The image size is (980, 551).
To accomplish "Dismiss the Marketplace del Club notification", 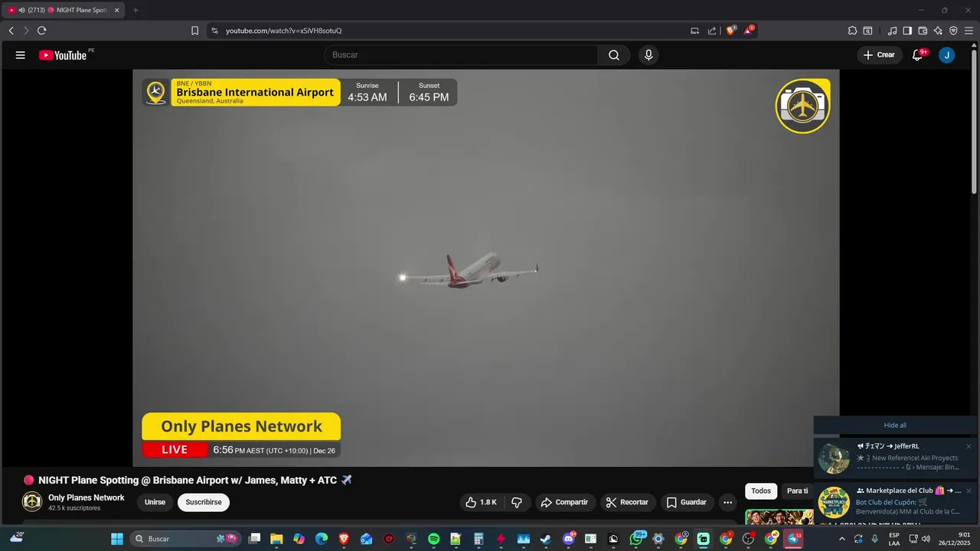I will pos(969,491).
